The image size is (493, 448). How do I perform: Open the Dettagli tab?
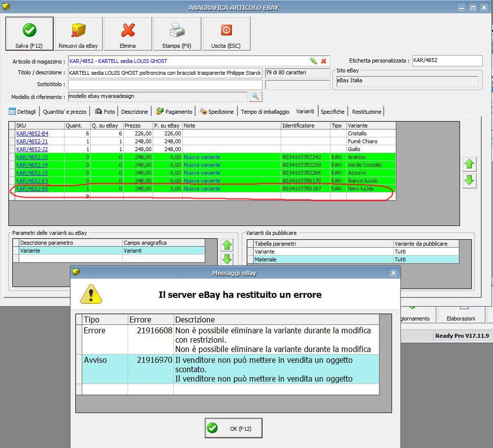coord(22,112)
